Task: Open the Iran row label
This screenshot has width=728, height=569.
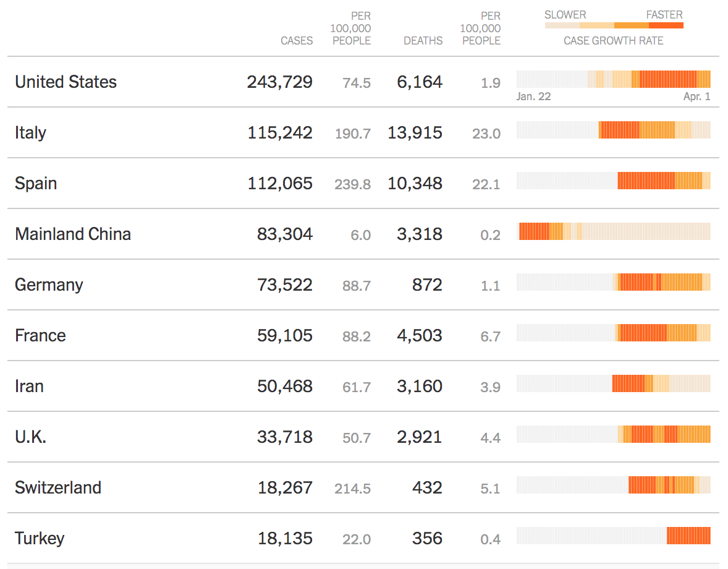Action: [x=29, y=386]
